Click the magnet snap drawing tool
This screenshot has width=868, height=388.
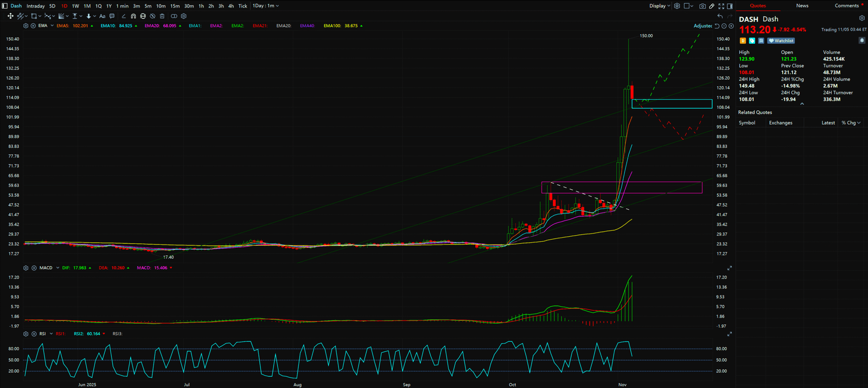click(x=133, y=16)
